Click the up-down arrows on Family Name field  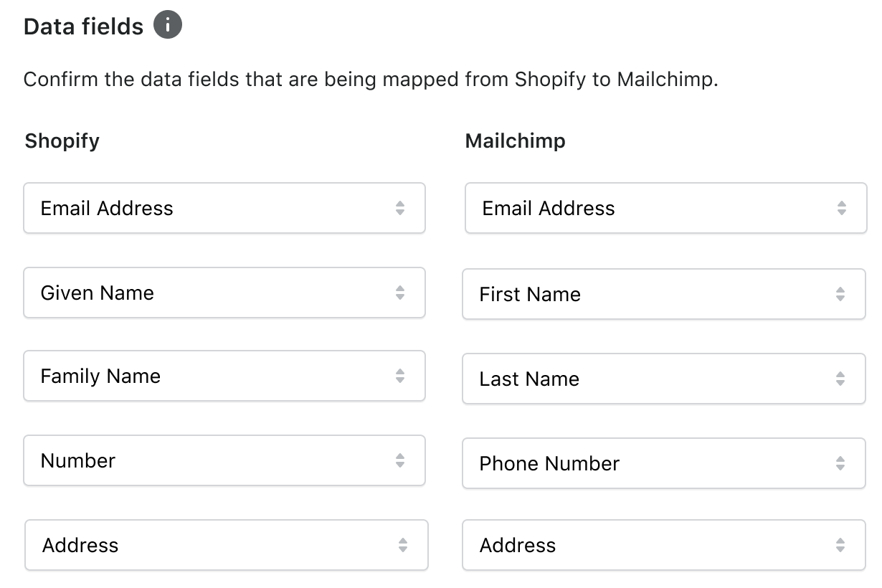point(402,376)
